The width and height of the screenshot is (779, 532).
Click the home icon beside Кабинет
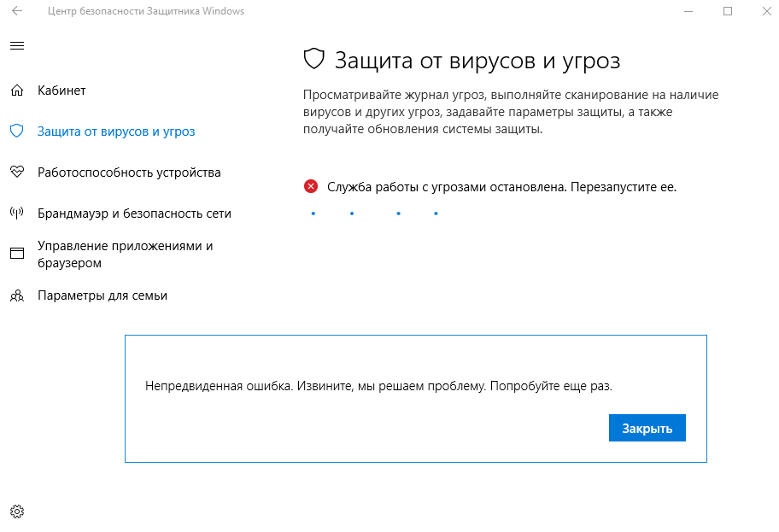point(17,91)
